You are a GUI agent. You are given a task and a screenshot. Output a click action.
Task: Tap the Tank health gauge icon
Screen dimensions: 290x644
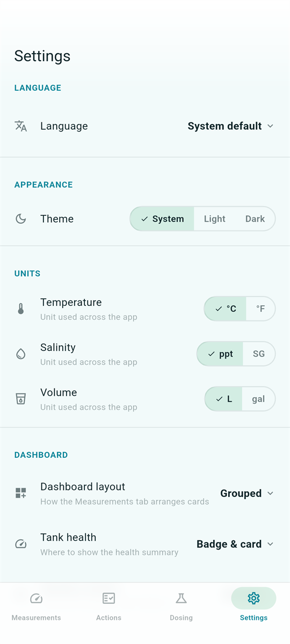pos(21,544)
